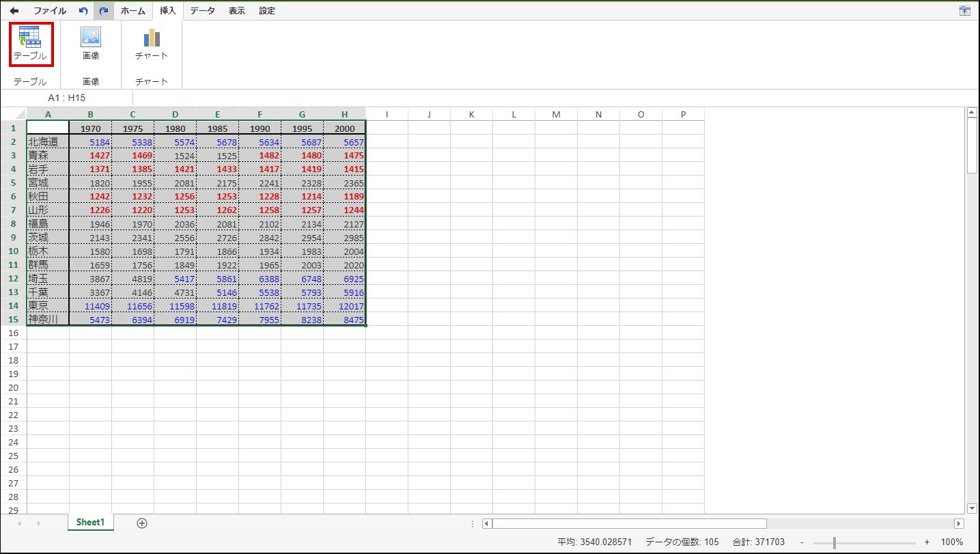The width and height of the screenshot is (980, 554).
Task: Click the 100% zoom level text
Action: [x=952, y=542]
